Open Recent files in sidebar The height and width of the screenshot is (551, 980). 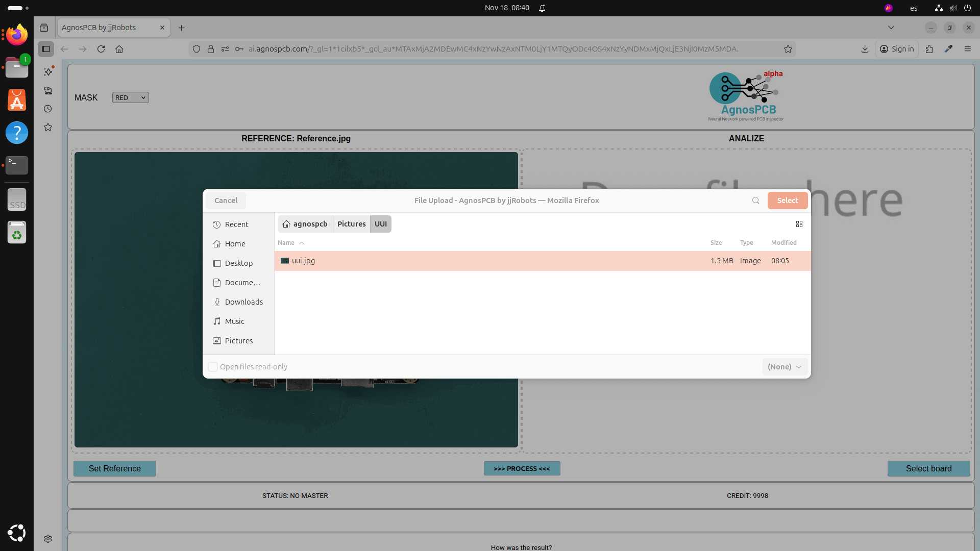(x=236, y=224)
